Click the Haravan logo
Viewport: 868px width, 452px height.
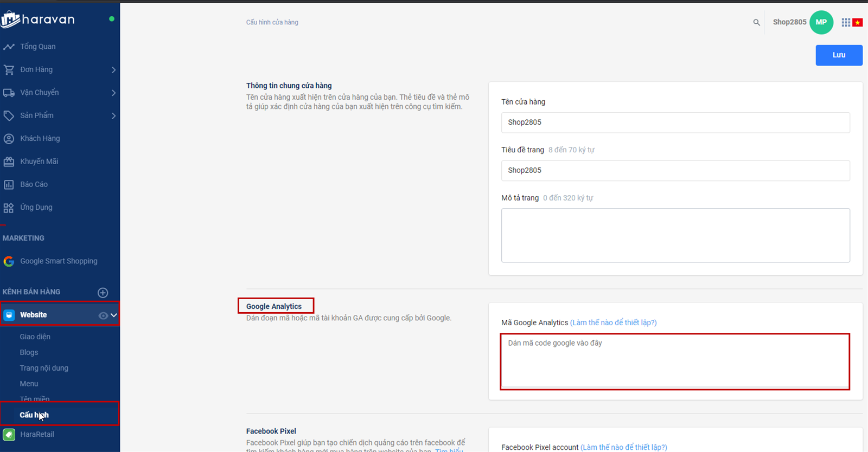(x=38, y=20)
